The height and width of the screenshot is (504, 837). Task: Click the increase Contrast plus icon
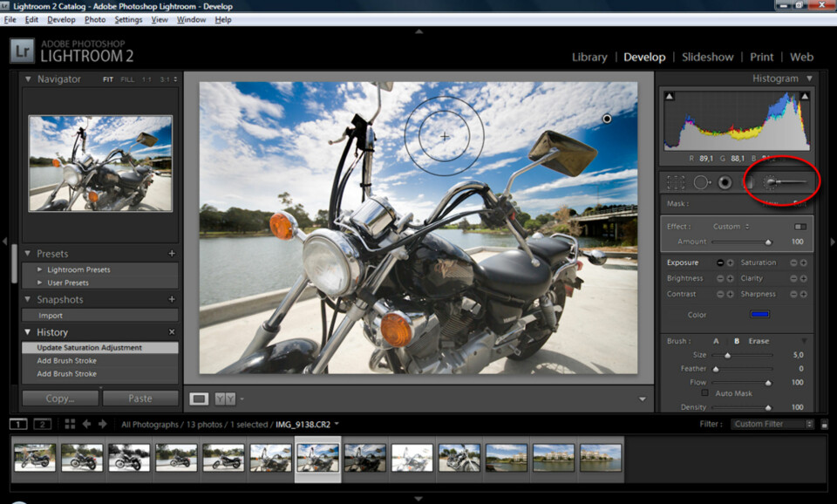(x=730, y=294)
